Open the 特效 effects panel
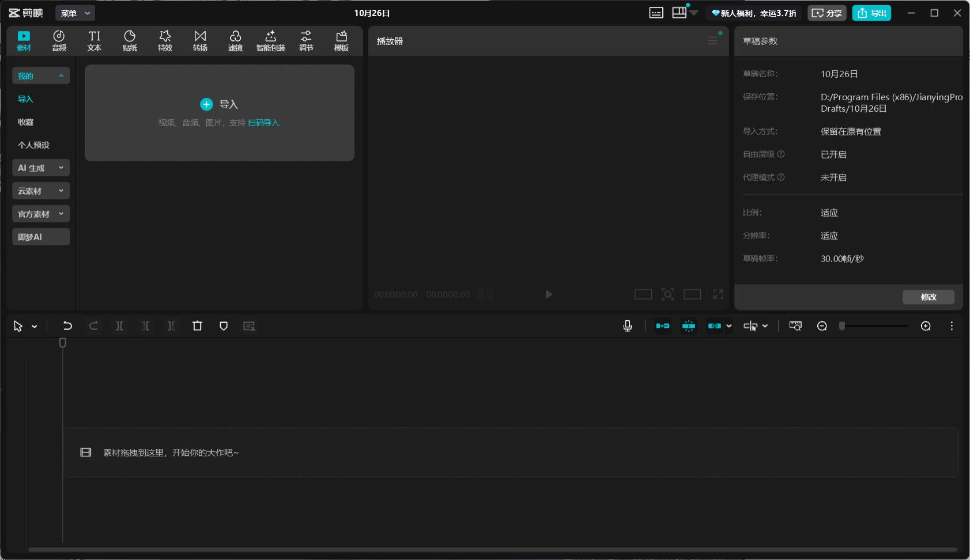 [x=165, y=41]
